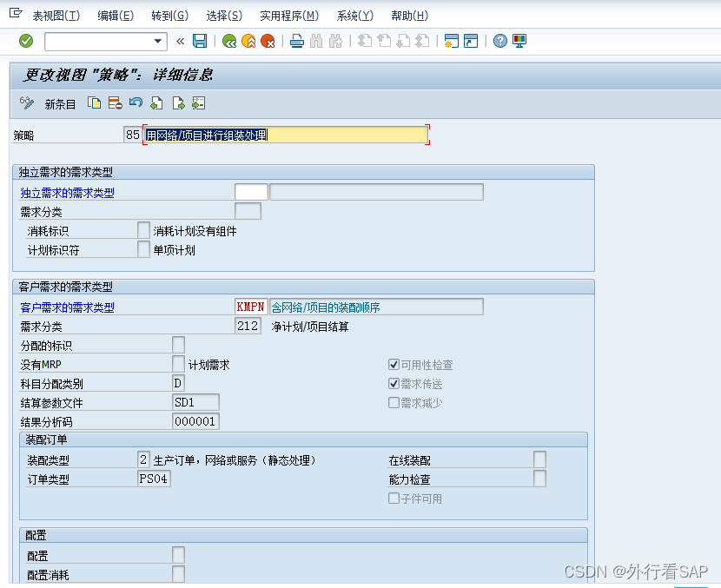The width and height of the screenshot is (721, 588).
Task: Open Help question mark icon
Action: point(500,41)
